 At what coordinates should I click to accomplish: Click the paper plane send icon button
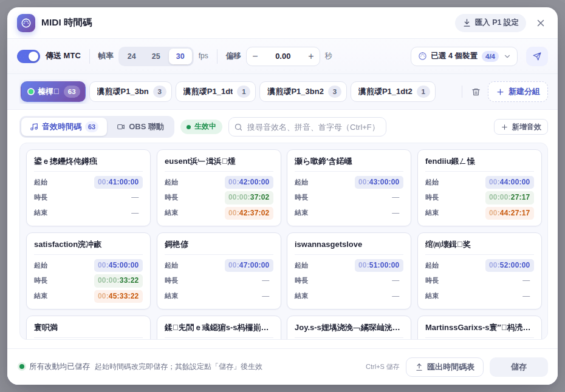click(537, 56)
